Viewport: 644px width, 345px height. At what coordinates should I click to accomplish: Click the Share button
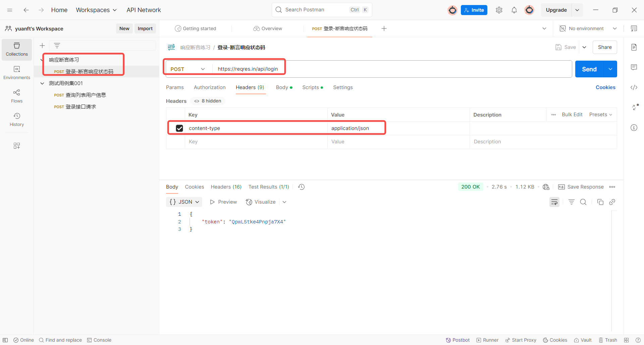[605, 47]
